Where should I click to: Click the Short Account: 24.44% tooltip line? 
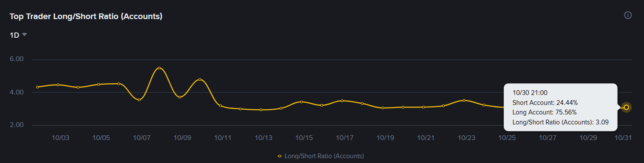[x=545, y=103]
